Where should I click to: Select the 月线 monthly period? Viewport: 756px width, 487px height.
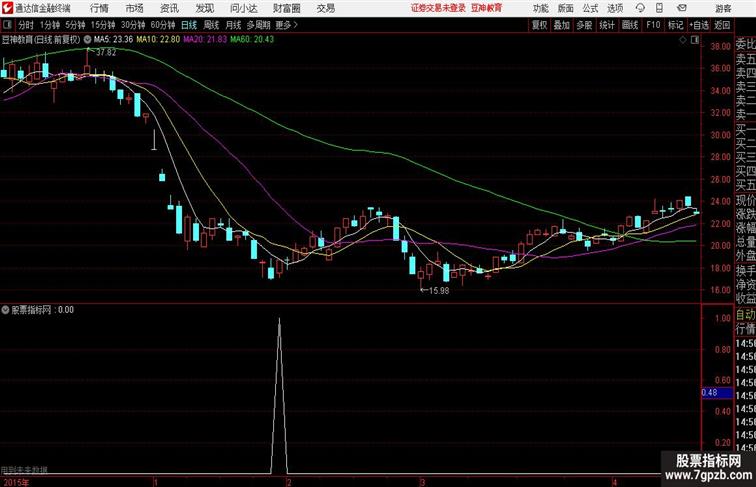[233, 25]
